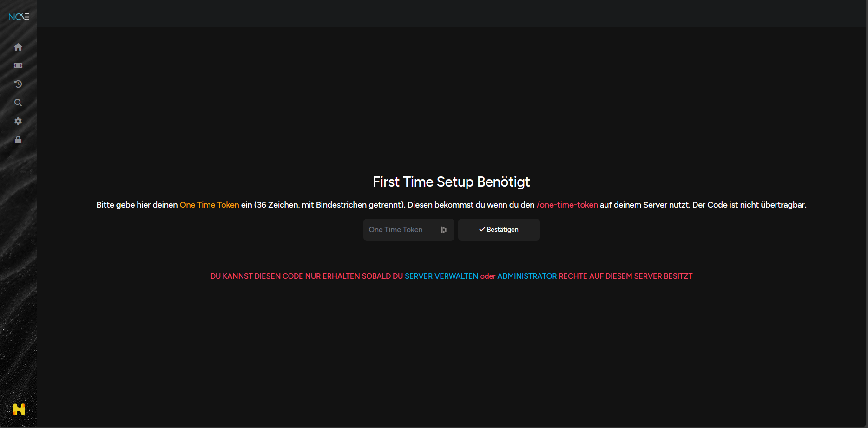Viewport: 868px width, 428px height.
Task: Click the password manager icon in token field
Action: pyautogui.click(x=444, y=230)
